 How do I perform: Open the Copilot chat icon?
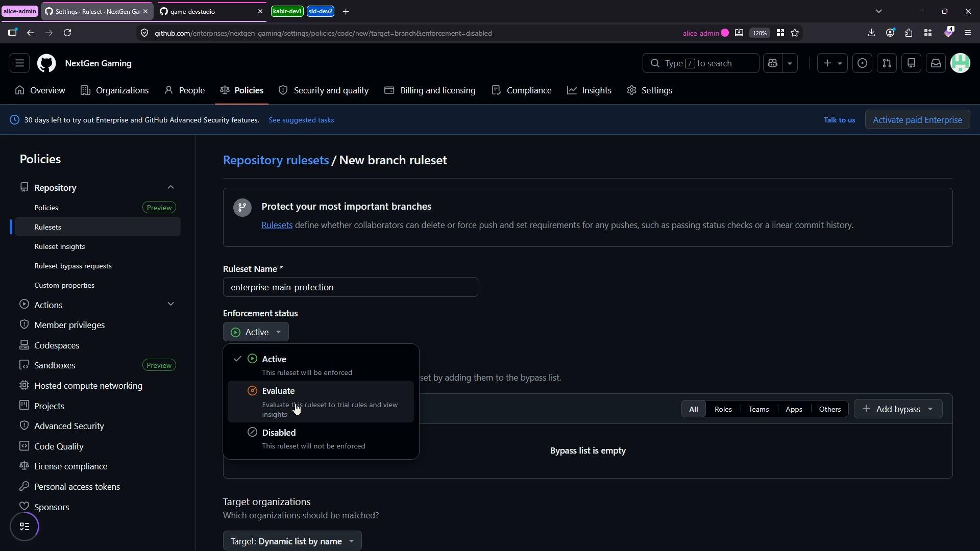773,63
